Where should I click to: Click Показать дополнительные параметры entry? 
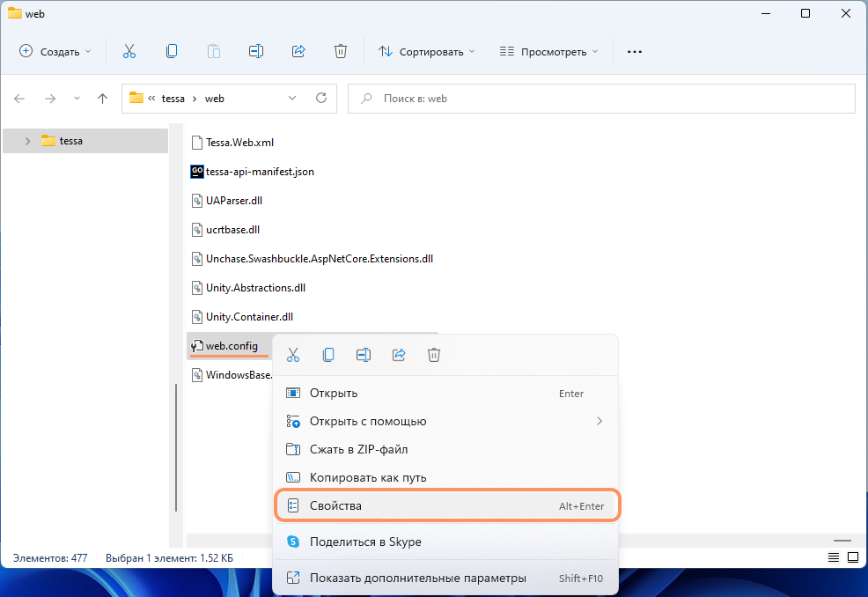417,578
